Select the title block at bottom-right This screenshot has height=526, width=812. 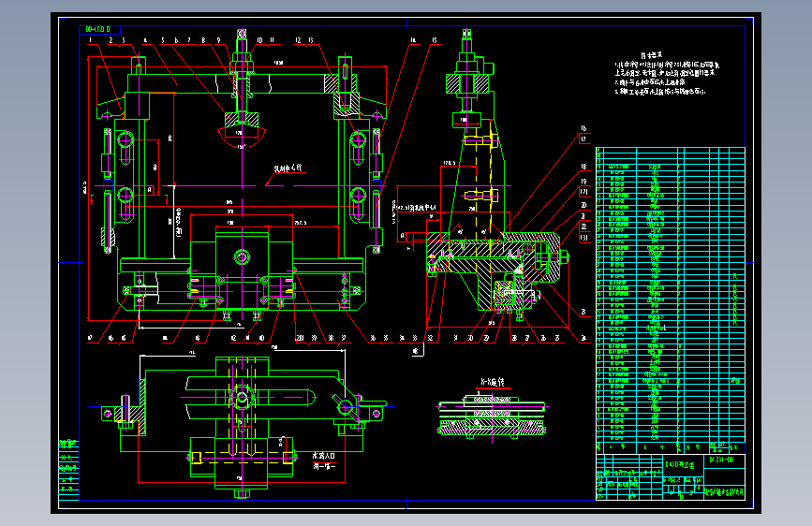coord(670,477)
